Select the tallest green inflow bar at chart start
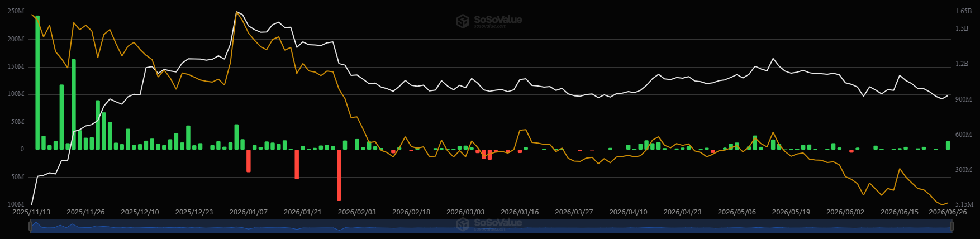The height and width of the screenshot is (239, 980). (x=37, y=83)
